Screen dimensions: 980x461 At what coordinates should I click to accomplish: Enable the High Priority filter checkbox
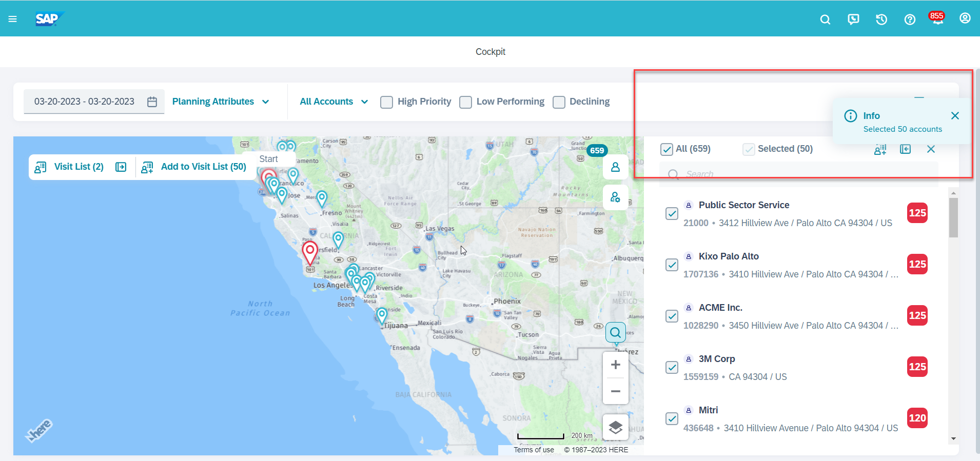(x=387, y=102)
